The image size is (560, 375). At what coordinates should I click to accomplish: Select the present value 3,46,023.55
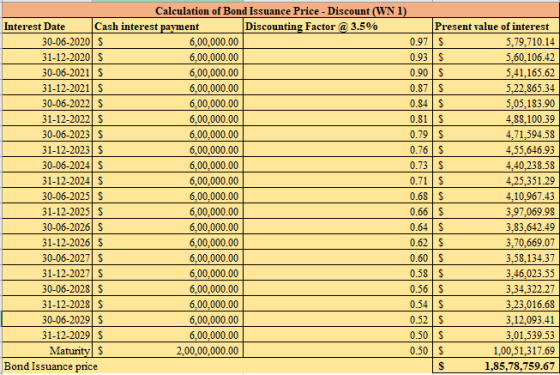coord(496,273)
